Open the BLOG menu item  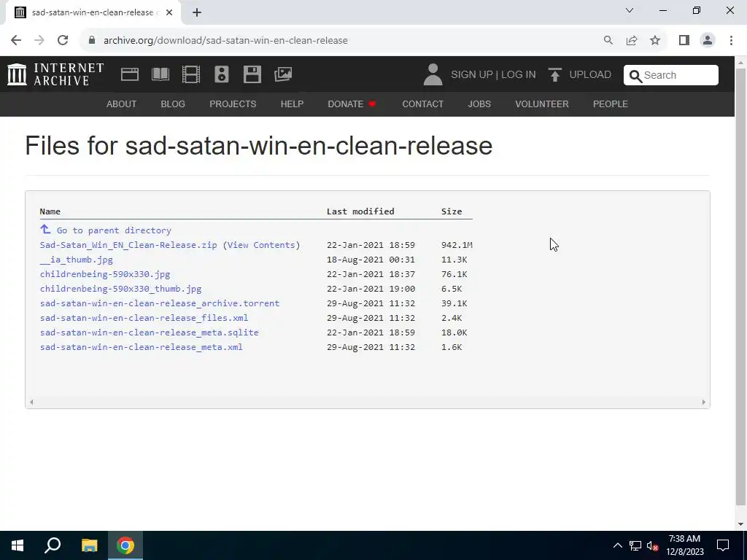(173, 104)
